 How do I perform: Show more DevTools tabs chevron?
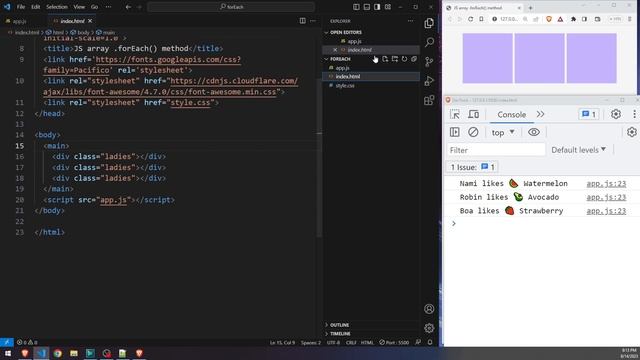point(540,114)
